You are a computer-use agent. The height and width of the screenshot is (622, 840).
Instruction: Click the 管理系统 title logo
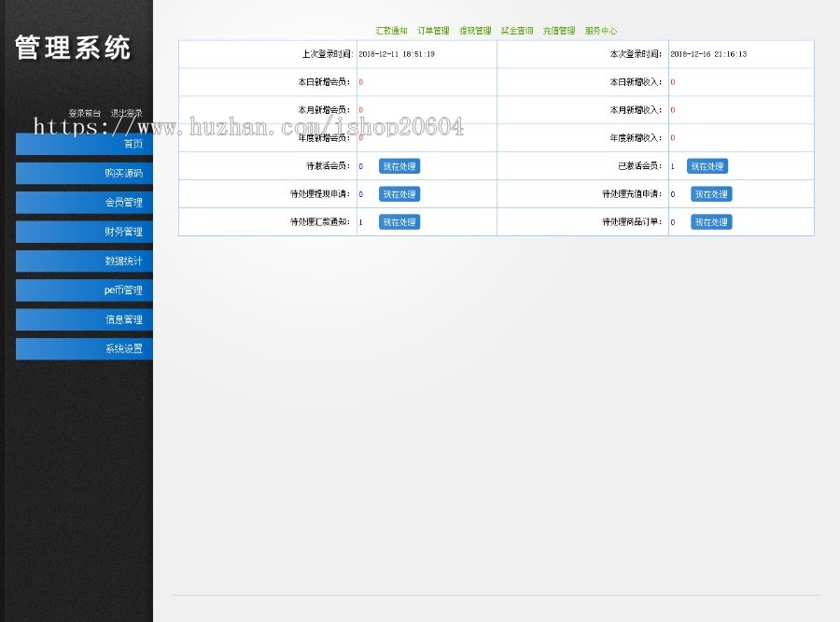[72, 48]
